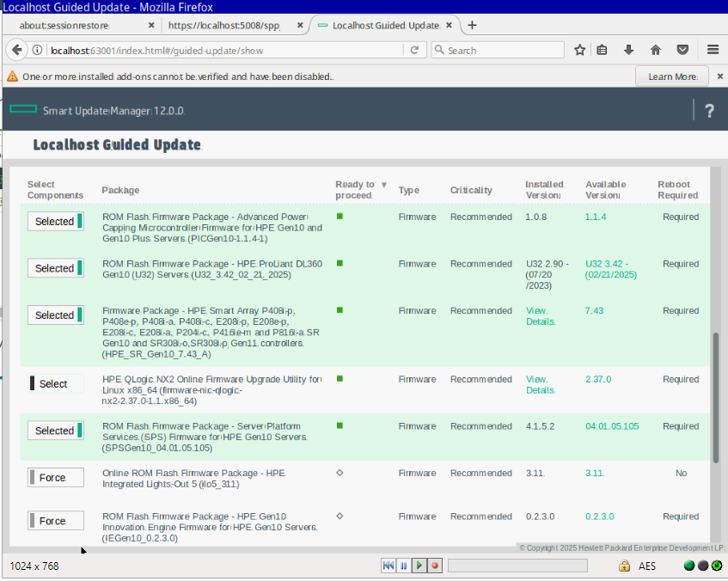This screenshot has width=728, height=581.
Task: Click the add-on warning triangle icon
Action: 13,76
